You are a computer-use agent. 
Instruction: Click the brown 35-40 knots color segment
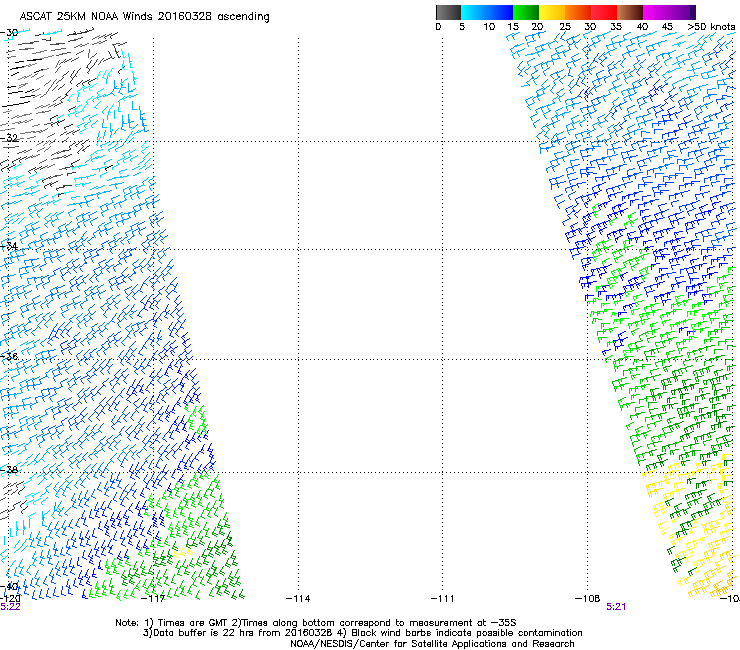(x=630, y=12)
